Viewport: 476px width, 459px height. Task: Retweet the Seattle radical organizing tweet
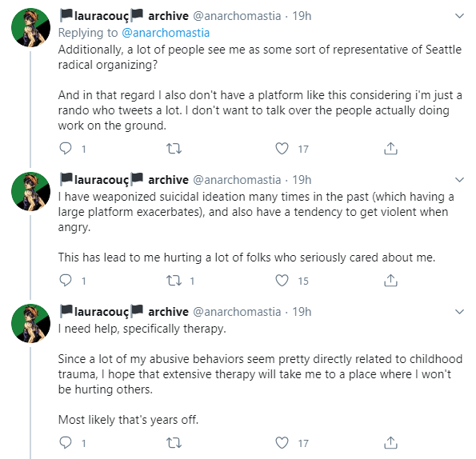(x=174, y=149)
